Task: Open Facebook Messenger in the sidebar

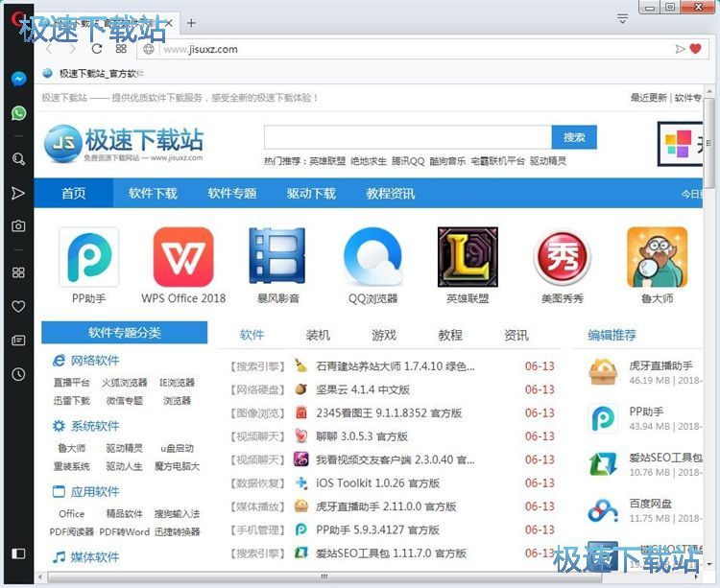Action: 18,79
